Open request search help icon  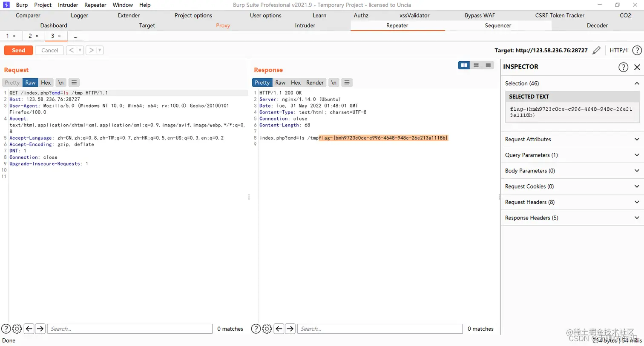point(6,329)
